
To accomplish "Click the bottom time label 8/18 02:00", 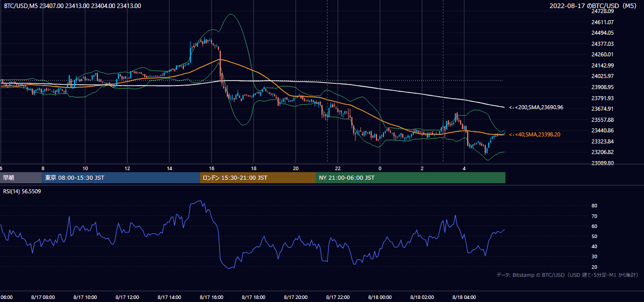I will pyautogui.click(x=422, y=297).
